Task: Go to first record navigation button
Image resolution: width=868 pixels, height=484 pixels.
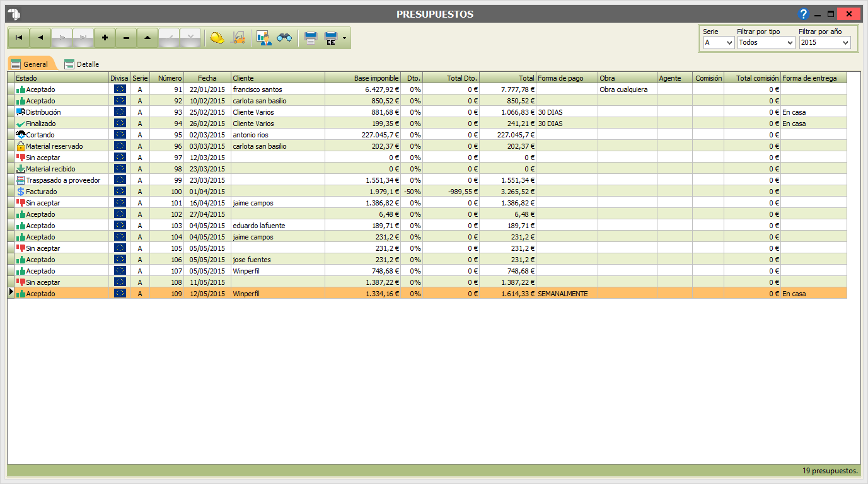Action: pyautogui.click(x=19, y=38)
